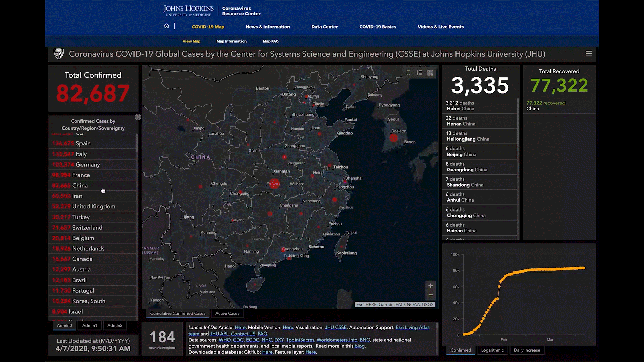The width and height of the screenshot is (644, 362).
Task: Open the map legend list icon
Action: [419, 73]
